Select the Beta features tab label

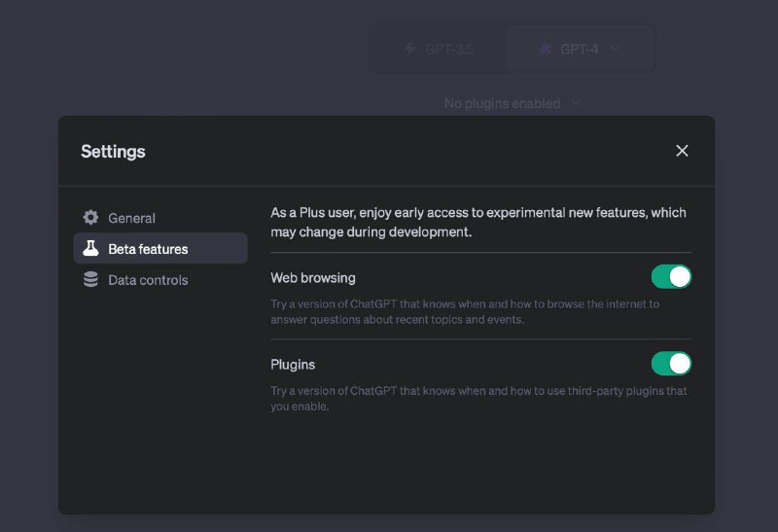pos(148,249)
